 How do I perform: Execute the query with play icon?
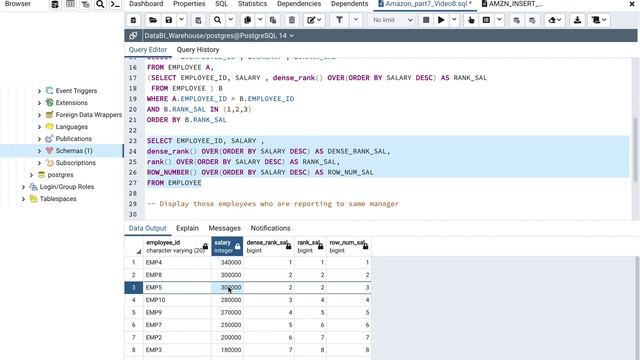point(441,20)
